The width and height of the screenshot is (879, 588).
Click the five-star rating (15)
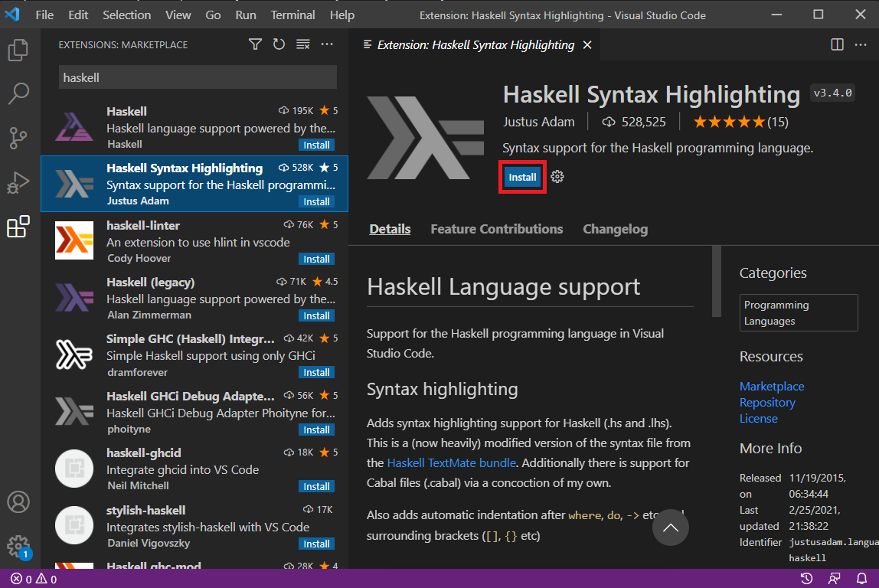click(x=740, y=122)
